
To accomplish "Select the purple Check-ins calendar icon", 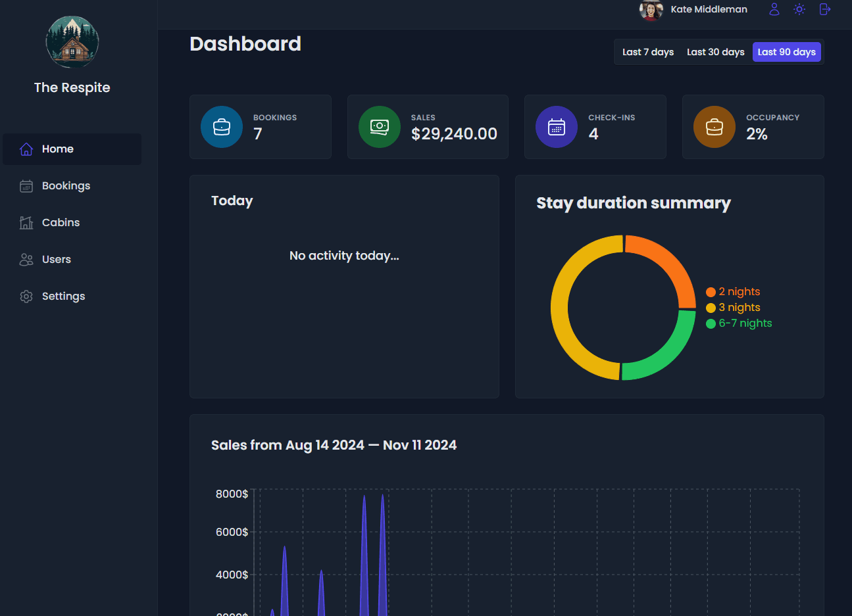I will (557, 127).
